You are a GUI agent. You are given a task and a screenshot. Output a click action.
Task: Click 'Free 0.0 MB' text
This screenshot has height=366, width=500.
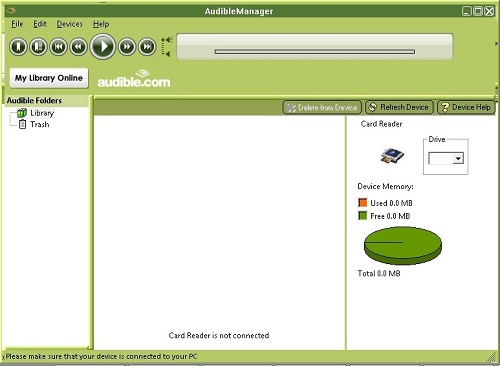[x=390, y=216]
